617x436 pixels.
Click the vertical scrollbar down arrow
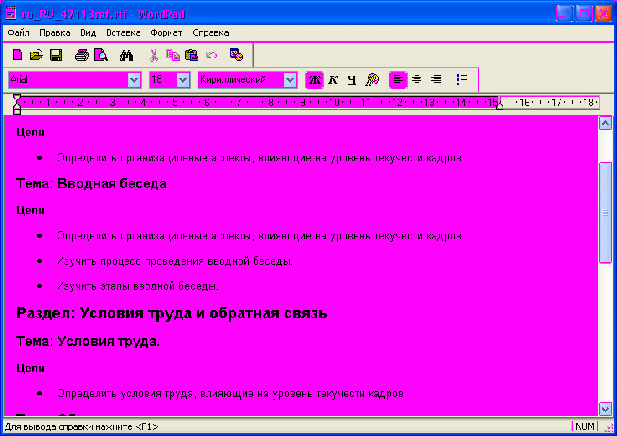pos(604,408)
